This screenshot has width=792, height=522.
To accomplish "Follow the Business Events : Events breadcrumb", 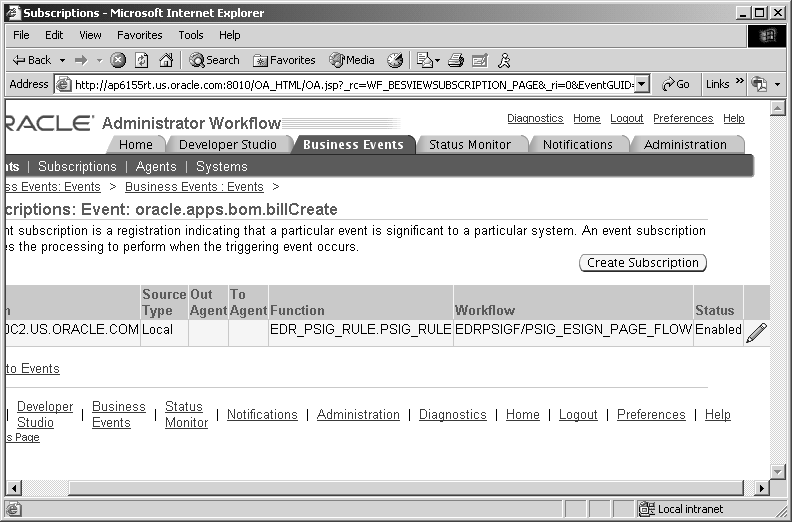I will (x=194, y=186).
